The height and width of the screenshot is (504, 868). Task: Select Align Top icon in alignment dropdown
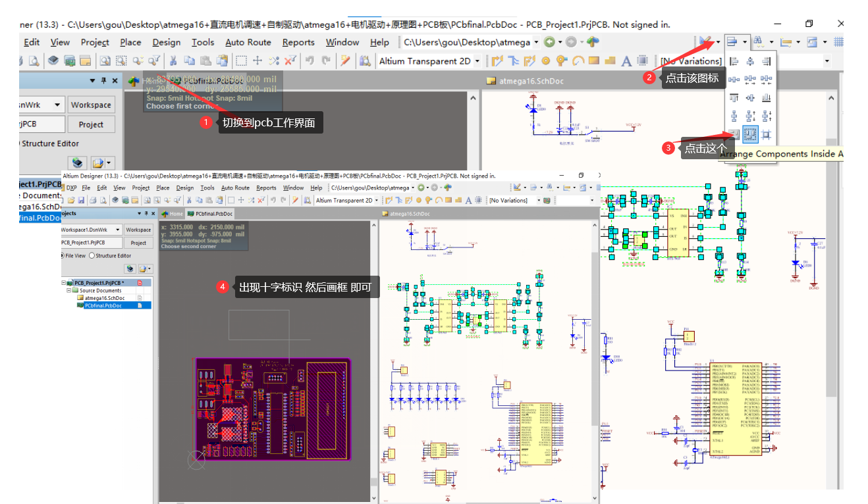(734, 97)
